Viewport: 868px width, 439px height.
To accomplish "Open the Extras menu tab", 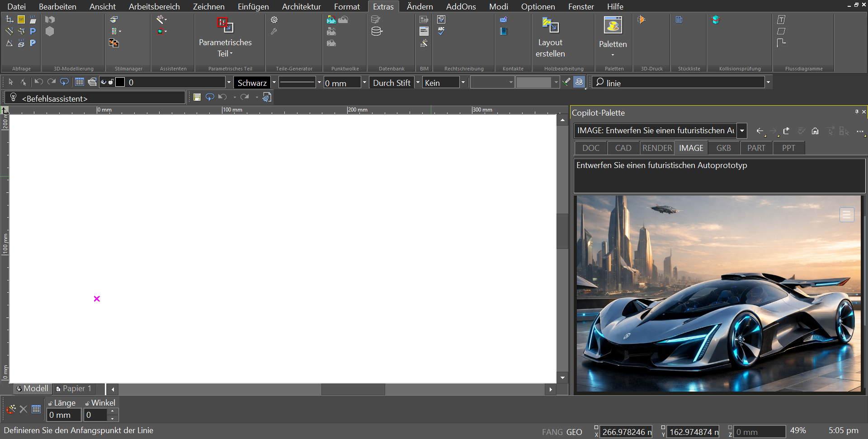I will tap(383, 6).
